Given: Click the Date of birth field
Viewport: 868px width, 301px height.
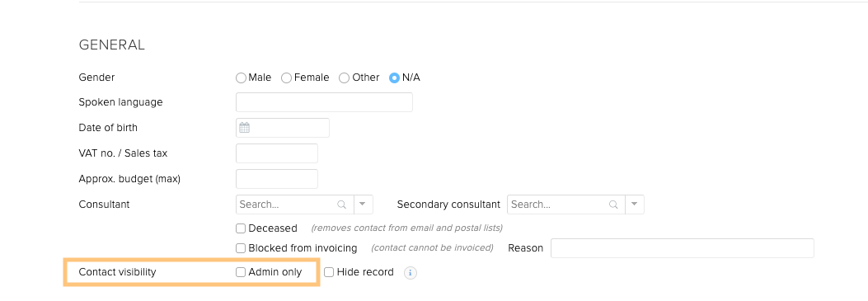Looking at the screenshot, I should 282,128.
